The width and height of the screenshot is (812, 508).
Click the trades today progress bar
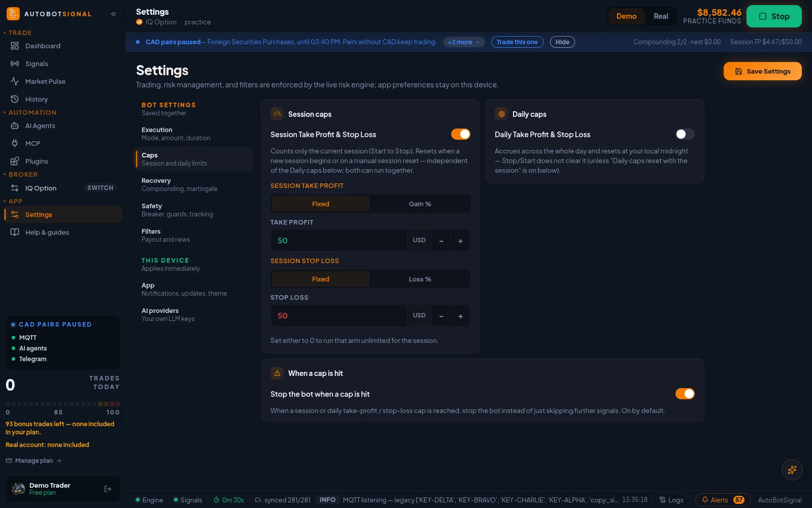(63, 404)
